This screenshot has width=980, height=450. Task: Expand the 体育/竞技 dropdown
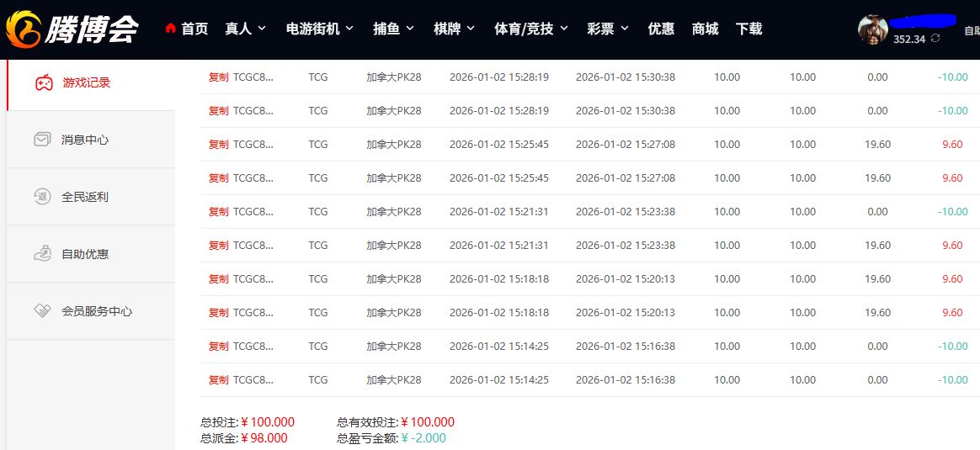pyautogui.click(x=530, y=29)
